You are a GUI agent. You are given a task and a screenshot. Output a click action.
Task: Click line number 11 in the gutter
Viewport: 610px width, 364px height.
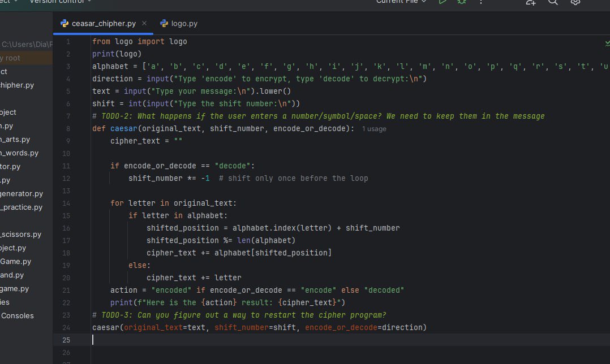66,166
